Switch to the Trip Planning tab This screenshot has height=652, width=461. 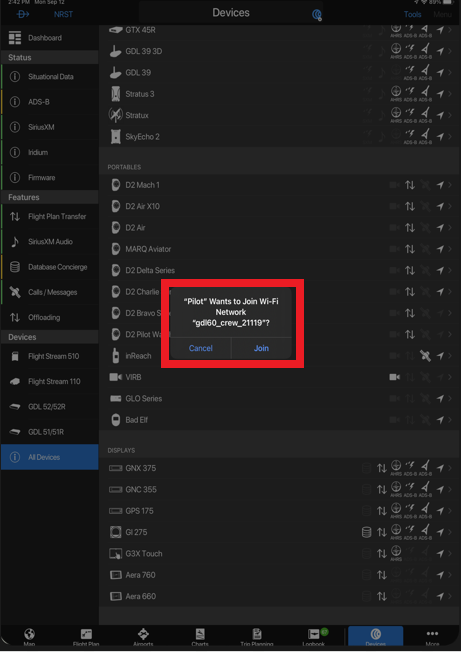pyautogui.click(x=256, y=637)
